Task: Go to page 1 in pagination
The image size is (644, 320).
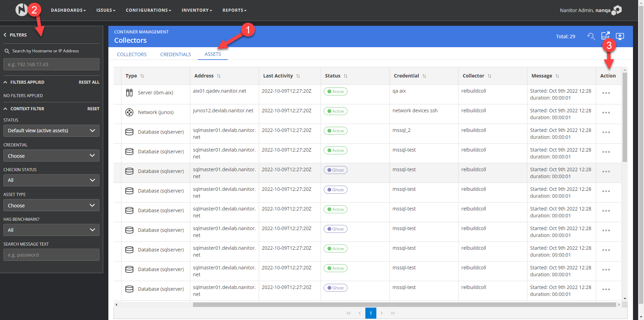Action: (x=371, y=313)
